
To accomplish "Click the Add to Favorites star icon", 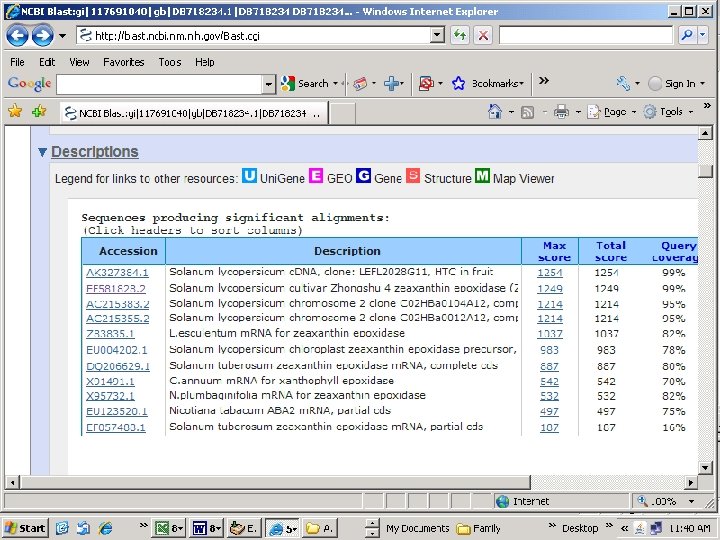I will click(x=39, y=112).
